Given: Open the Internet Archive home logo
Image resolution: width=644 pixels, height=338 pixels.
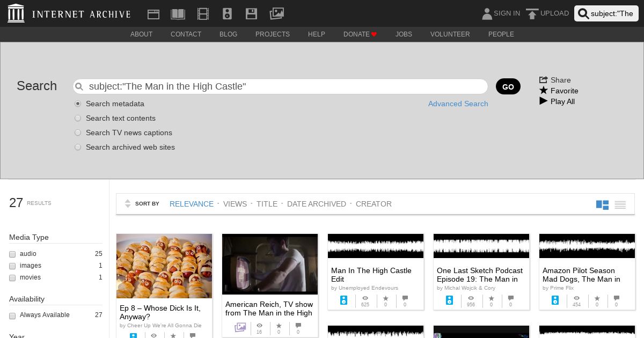Looking at the screenshot, I should (69, 13).
